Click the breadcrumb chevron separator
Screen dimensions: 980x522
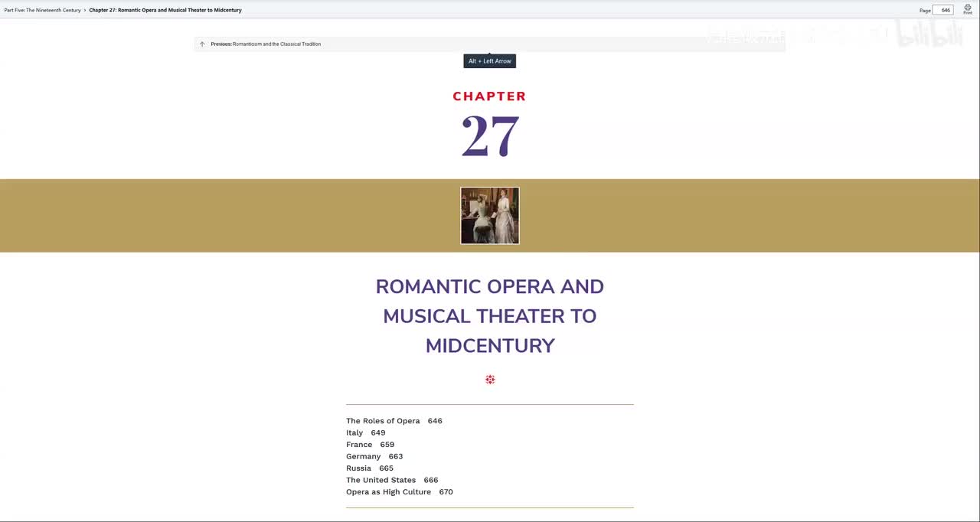click(x=85, y=10)
